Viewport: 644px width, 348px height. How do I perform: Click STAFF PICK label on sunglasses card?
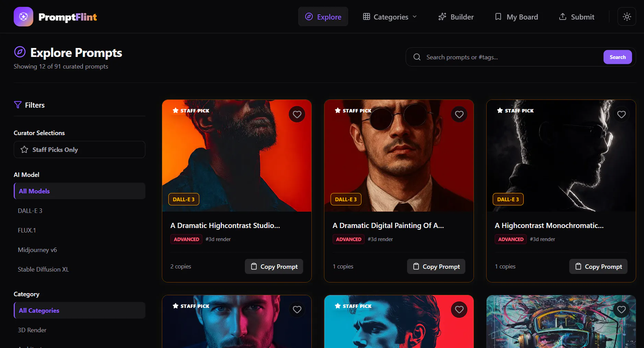coord(353,110)
